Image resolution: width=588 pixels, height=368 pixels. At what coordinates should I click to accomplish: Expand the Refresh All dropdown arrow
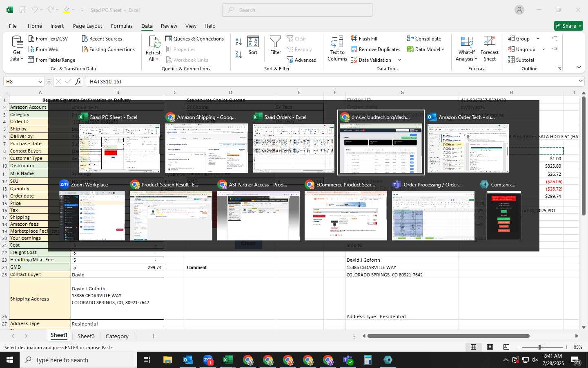pyautogui.click(x=157, y=59)
